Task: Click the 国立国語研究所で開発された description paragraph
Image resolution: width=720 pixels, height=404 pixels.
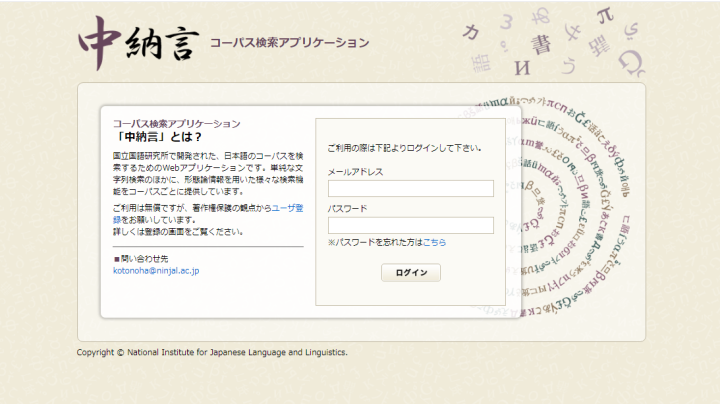Action: pos(208,174)
